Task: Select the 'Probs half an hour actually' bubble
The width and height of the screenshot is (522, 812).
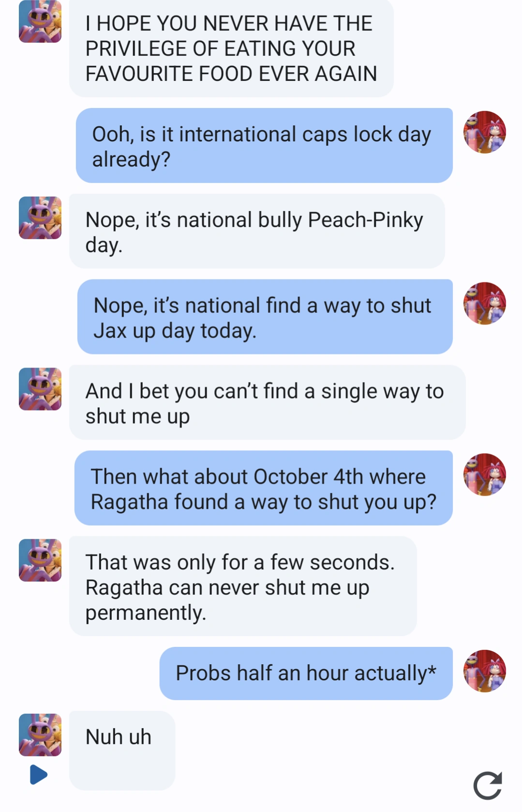Action: pos(306,674)
